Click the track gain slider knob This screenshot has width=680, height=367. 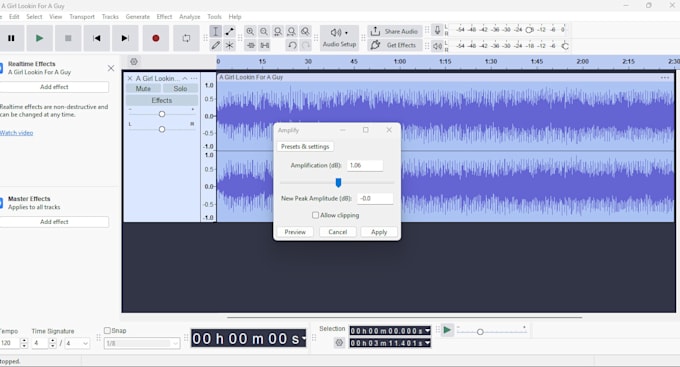(162, 114)
